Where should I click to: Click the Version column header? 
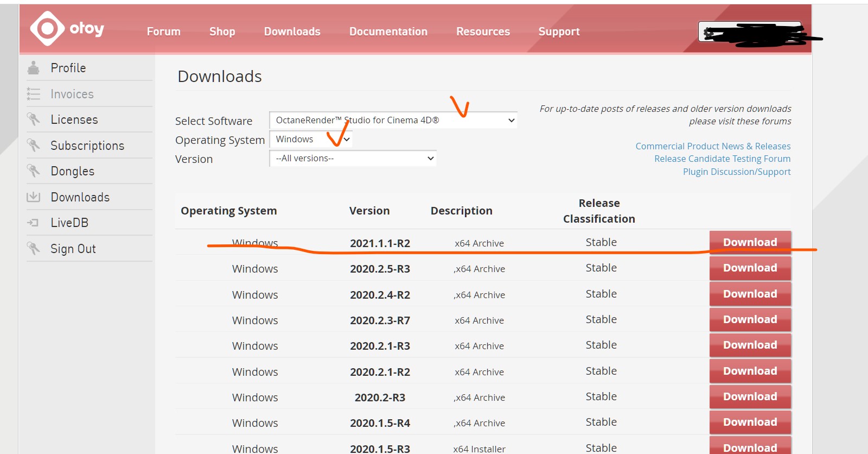click(x=369, y=211)
